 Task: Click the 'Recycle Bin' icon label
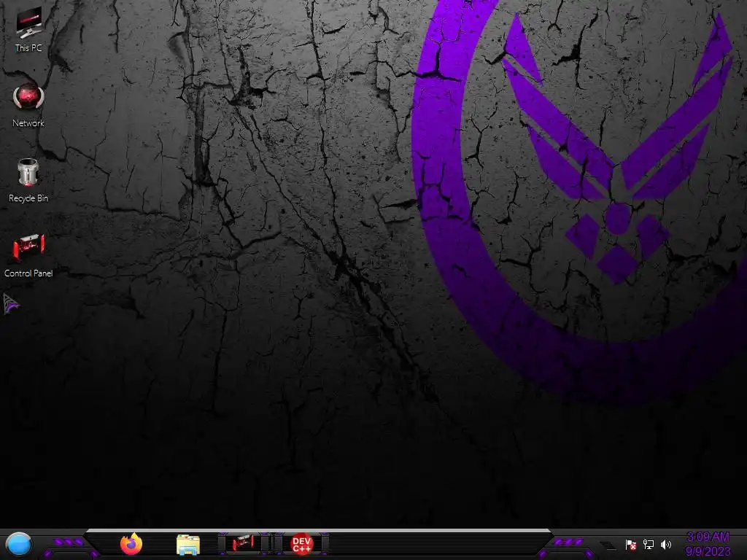[28, 198]
